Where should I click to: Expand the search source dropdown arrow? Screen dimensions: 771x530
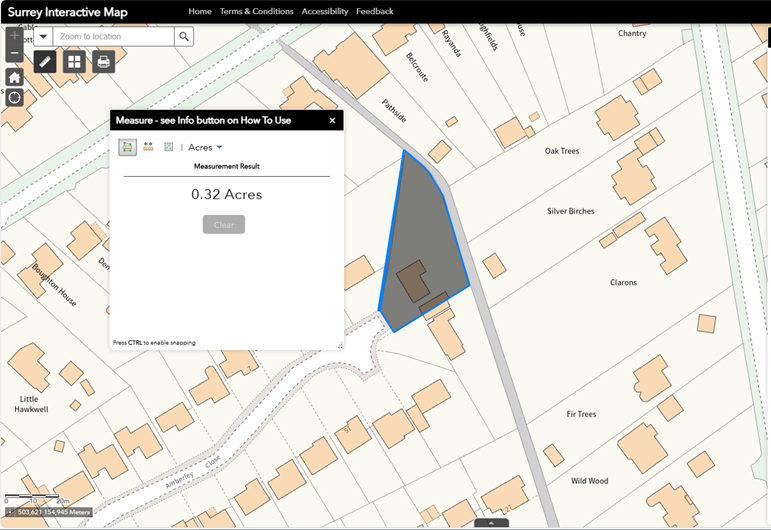pos(44,36)
